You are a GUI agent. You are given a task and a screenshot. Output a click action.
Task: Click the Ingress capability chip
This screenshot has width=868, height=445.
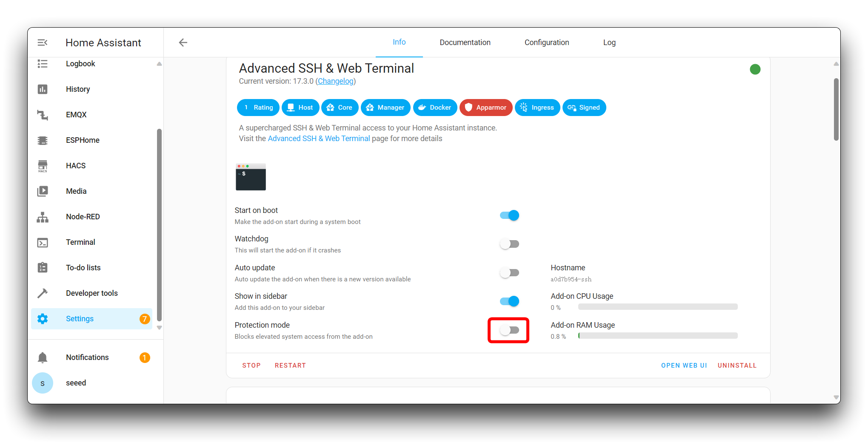[537, 108]
